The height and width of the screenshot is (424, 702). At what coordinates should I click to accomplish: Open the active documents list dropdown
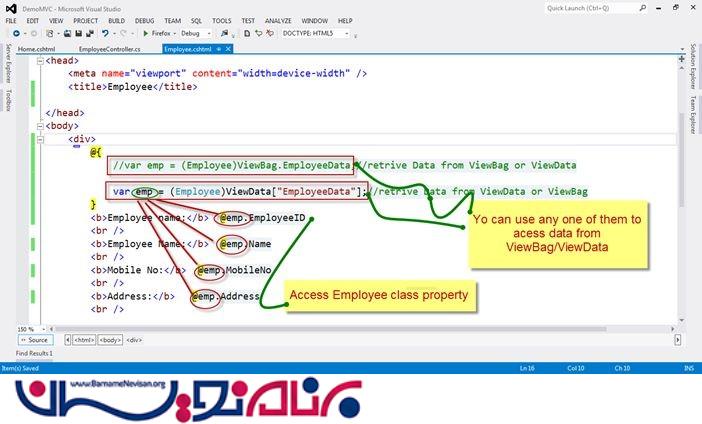(682, 49)
